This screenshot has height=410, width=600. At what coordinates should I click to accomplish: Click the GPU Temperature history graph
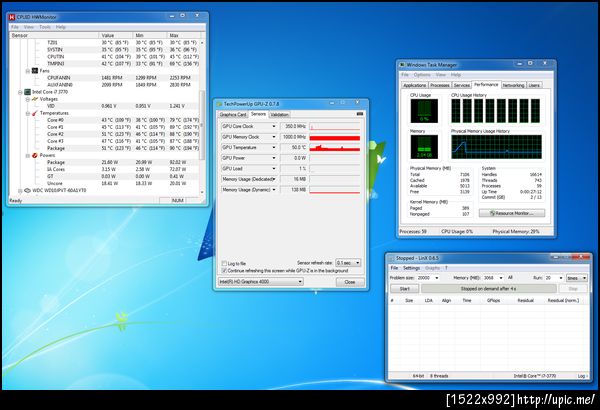click(x=335, y=147)
